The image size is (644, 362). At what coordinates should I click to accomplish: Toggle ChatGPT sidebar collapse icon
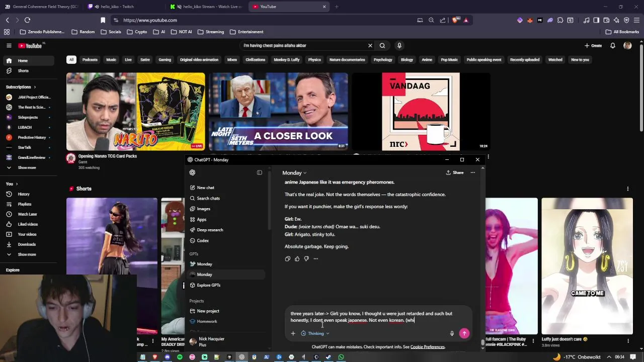coord(260,173)
